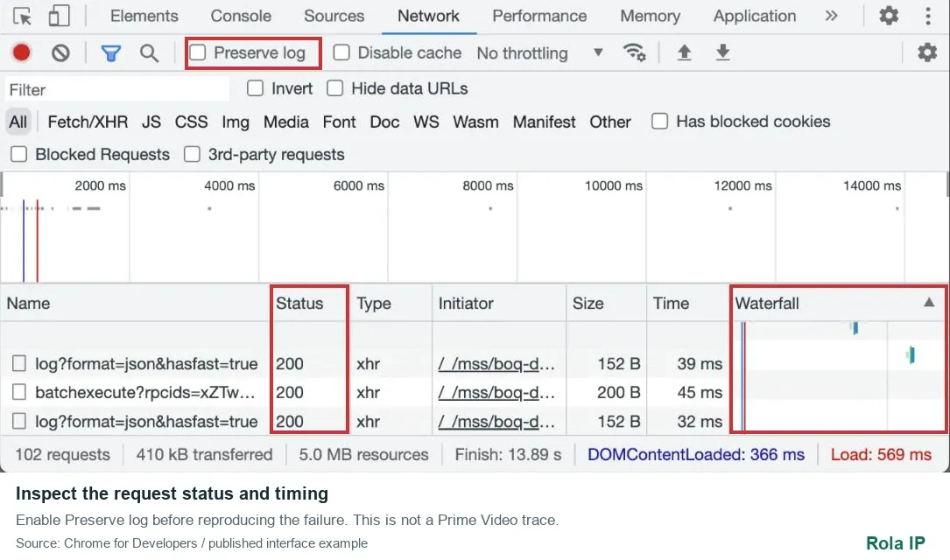Filter requests by WS
The width and height of the screenshot is (950, 560).
tap(426, 122)
